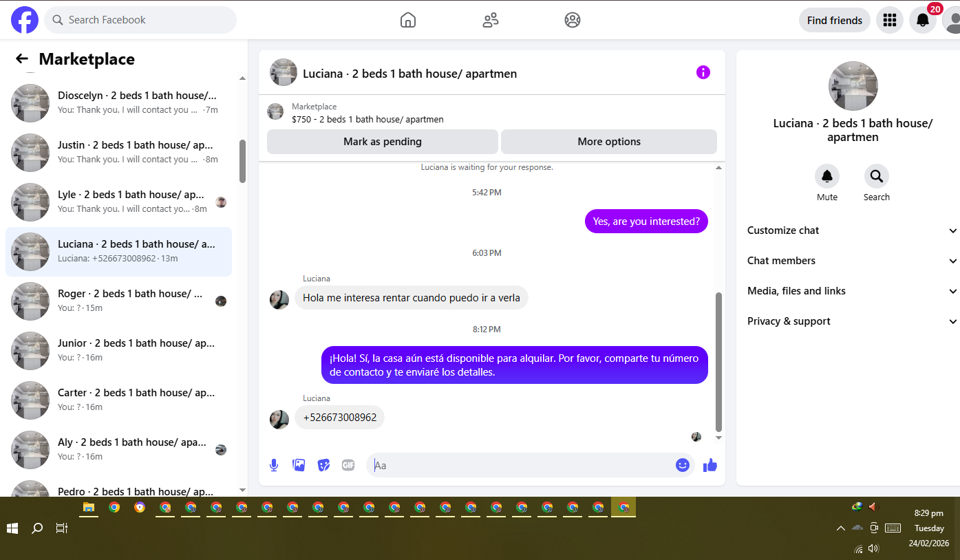Open the Groups icon in top bar
Viewport: 960px width, 560px height.
pos(573,20)
